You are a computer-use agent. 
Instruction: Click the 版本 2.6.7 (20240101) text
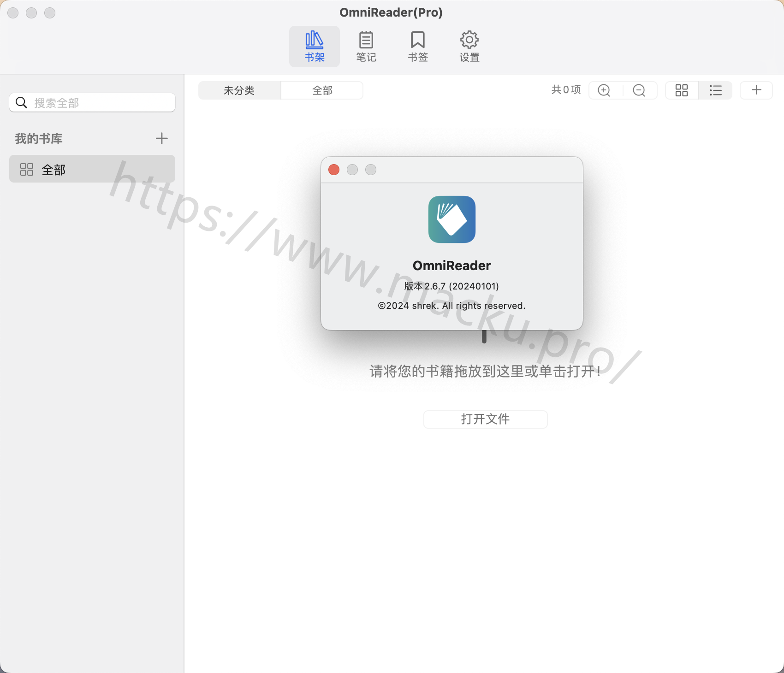pos(452,286)
